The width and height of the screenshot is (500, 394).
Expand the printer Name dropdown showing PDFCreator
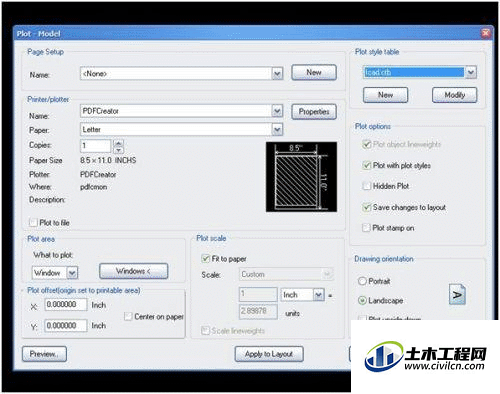point(277,111)
